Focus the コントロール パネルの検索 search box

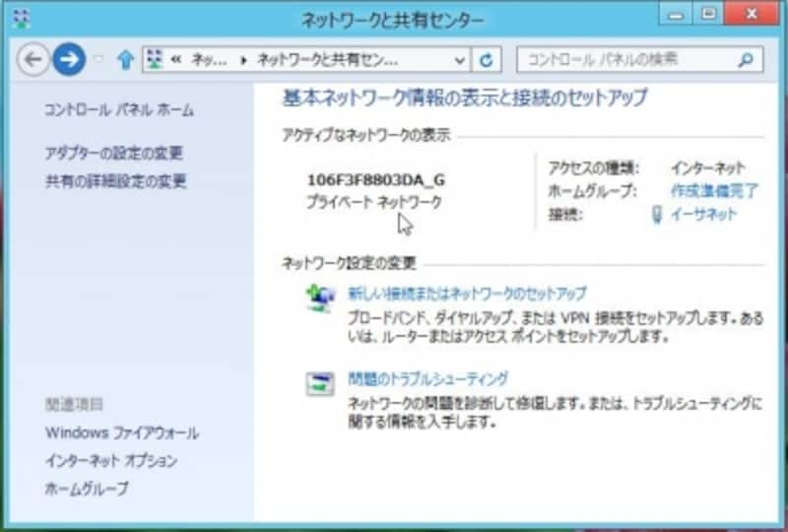pos(639,60)
